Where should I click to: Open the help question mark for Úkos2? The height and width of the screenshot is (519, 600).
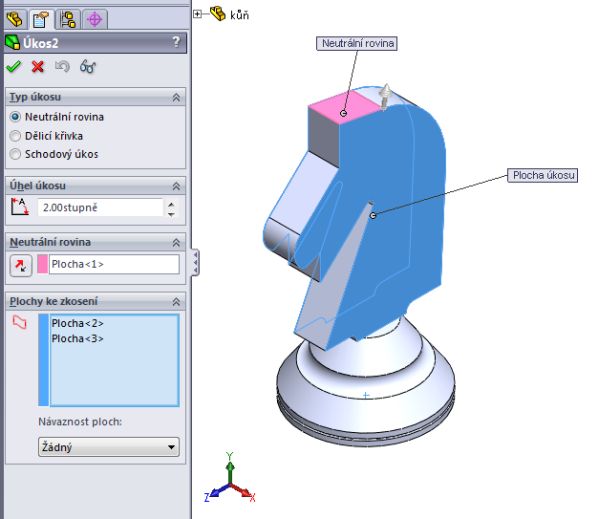click(176, 42)
